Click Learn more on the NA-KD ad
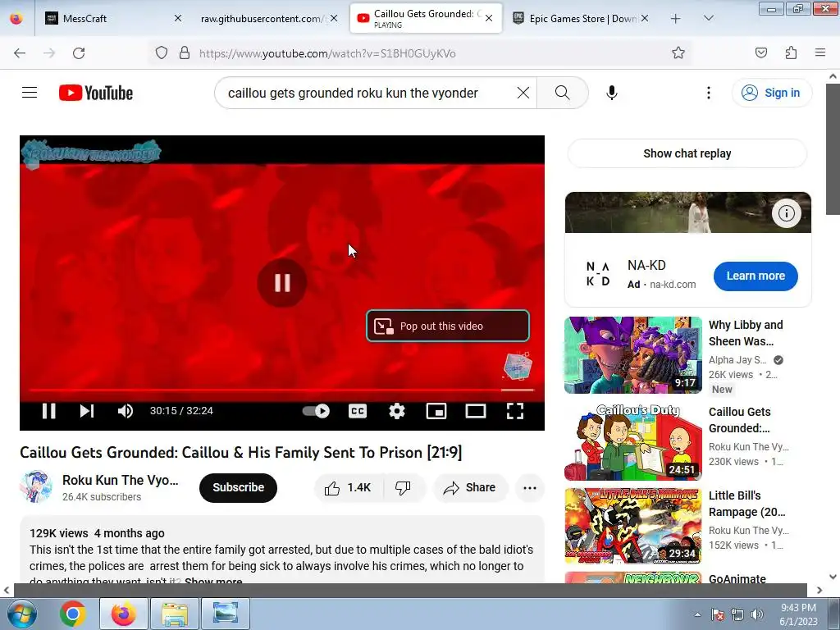 click(x=756, y=276)
